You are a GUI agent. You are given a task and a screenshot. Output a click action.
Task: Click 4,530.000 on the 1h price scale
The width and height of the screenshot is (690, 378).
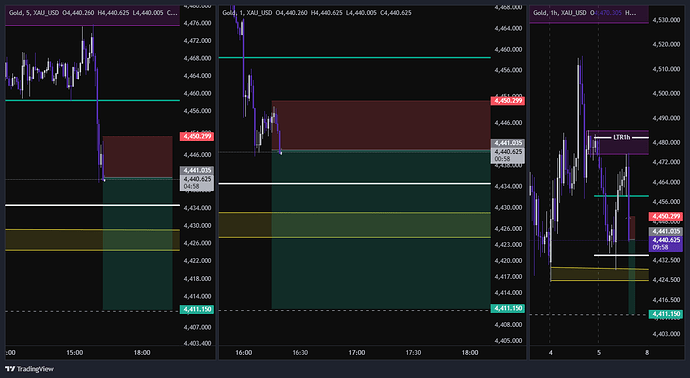tap(666, 20)
